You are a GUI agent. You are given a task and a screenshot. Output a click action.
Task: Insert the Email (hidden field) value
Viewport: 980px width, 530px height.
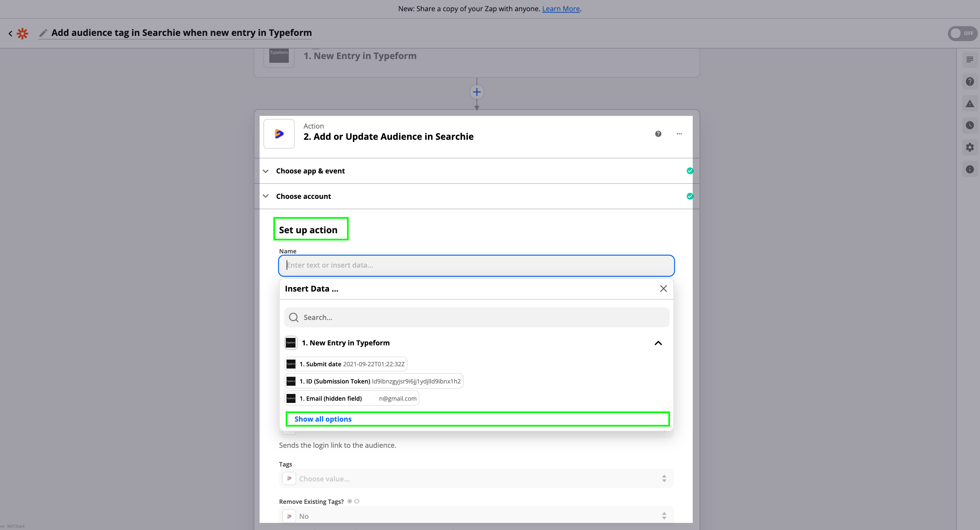[352, 398]
